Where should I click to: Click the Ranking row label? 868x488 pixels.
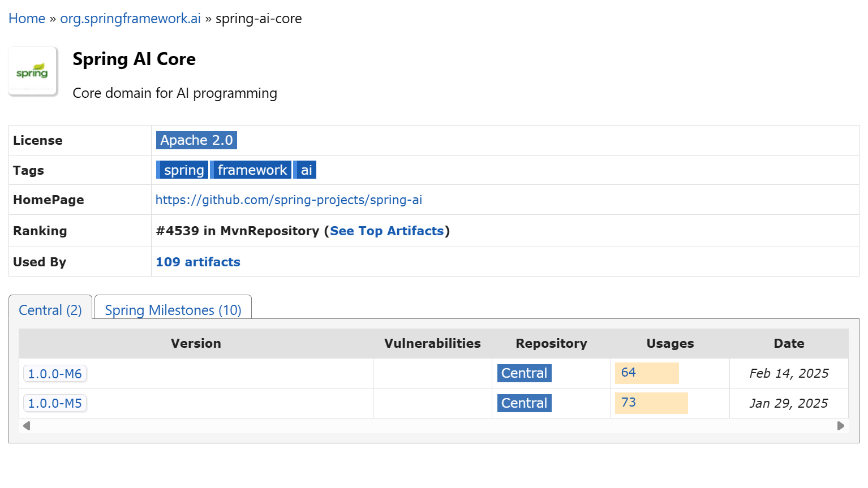click(x=40, y=231)
